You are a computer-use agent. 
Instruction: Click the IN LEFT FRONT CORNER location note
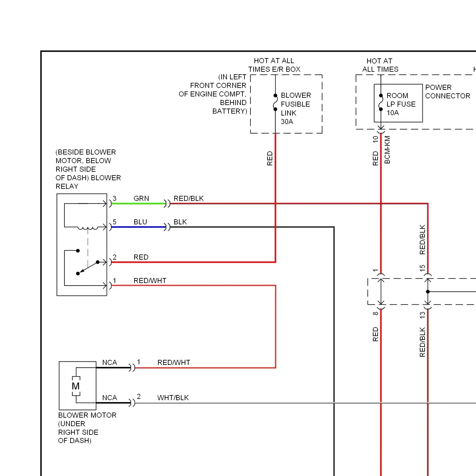coord(213,94)
